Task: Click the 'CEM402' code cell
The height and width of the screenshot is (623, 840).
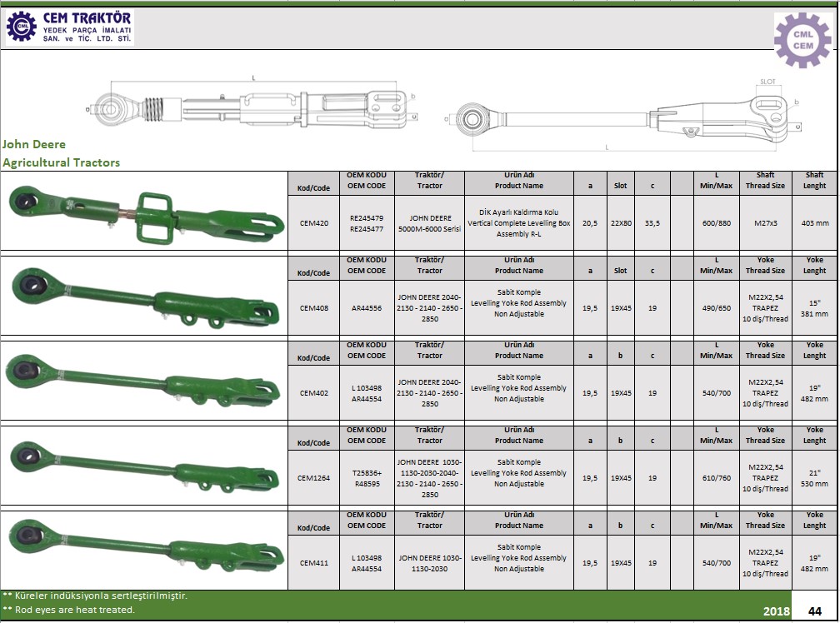Action: pyautogui.click(x=314, y=393)
